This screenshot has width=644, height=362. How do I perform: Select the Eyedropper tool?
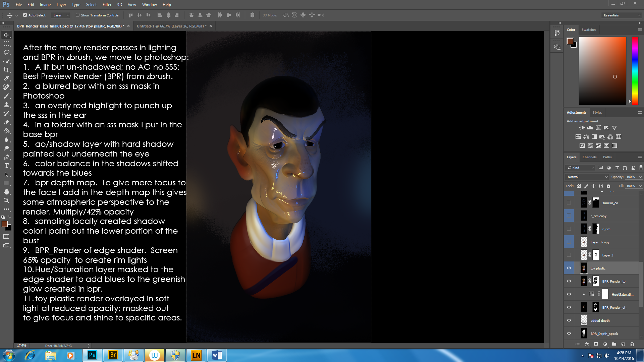pyautogui.click(x=6, y=78)
